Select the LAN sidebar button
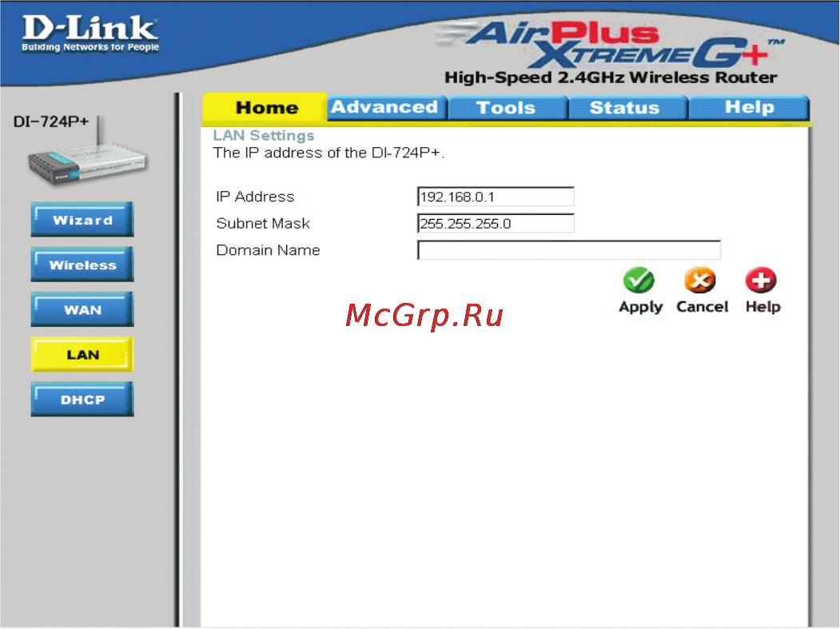Image resolution: width=840 pixels, height=629 pixels. [x=82, y=354]
